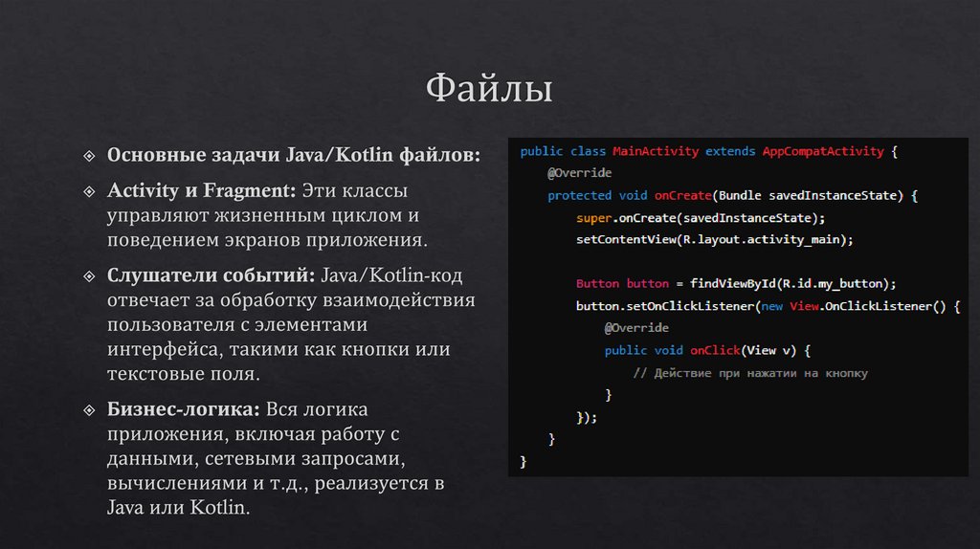Click the closing "});" line in code
This screenshot has width=980, height=549.
pos(587,417)
